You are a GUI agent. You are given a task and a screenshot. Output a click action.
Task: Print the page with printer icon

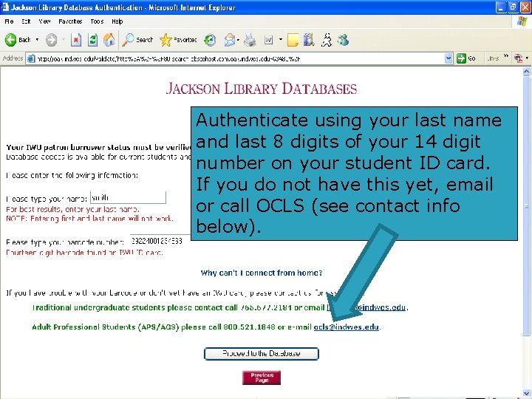tap(250, 41)
